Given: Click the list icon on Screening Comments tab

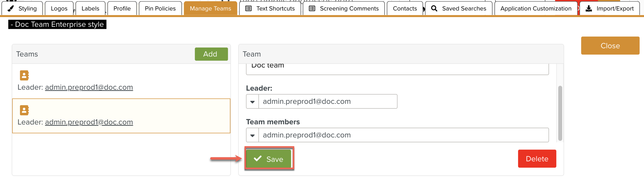Looking at the screenshot, I should coord(312,9).
